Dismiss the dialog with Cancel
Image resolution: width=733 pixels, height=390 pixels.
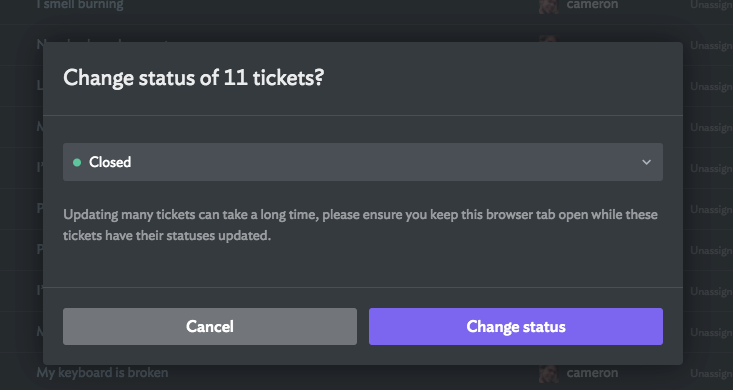pyautogui.click(x=210, y=326)
